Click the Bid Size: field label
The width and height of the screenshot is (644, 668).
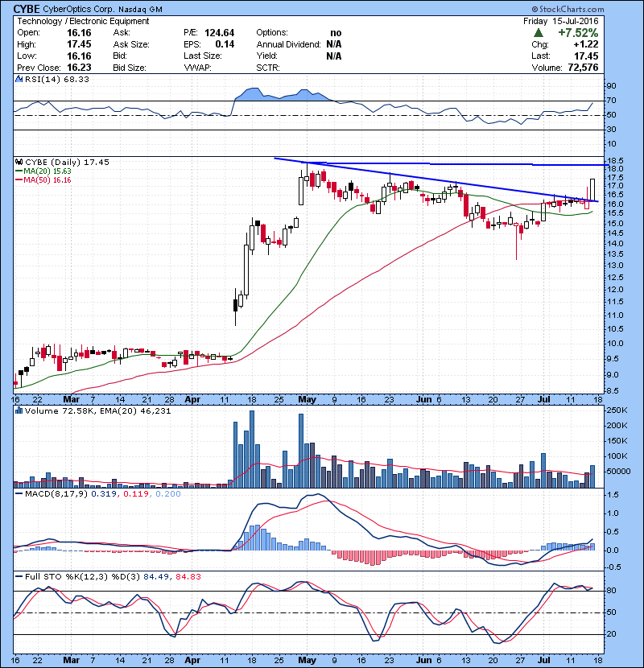(x=130, y=68)
